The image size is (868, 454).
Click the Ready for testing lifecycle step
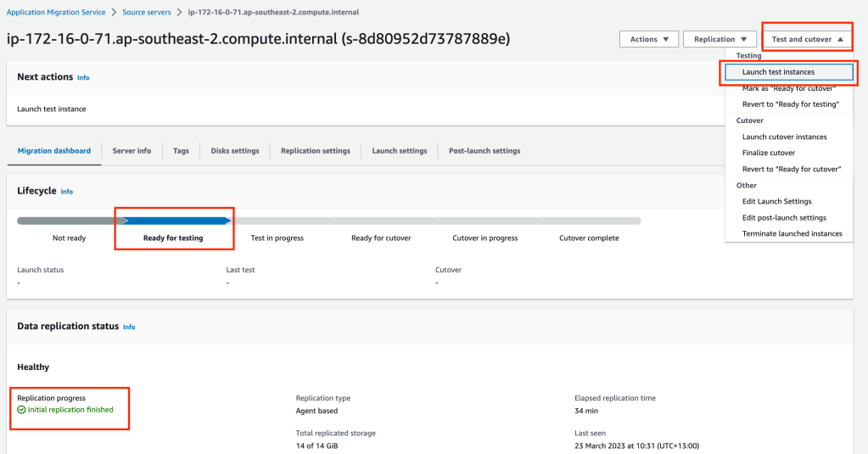pos(173,238)
